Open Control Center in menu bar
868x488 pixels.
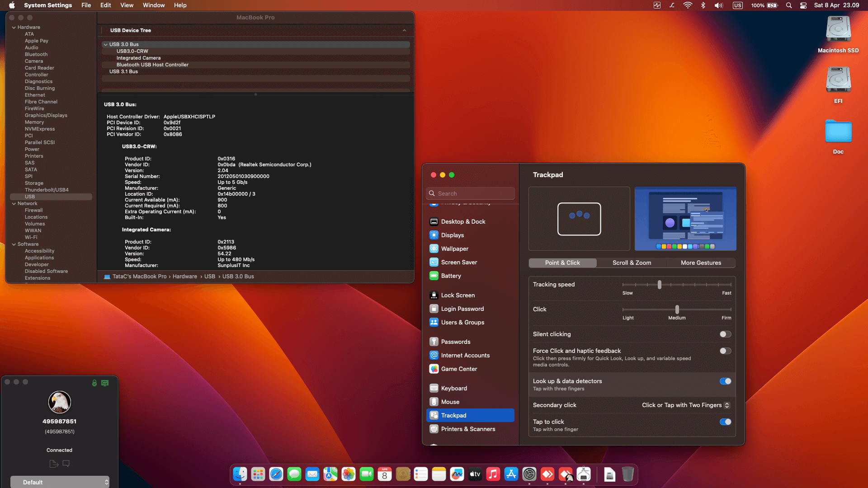[x=803, y=5]
